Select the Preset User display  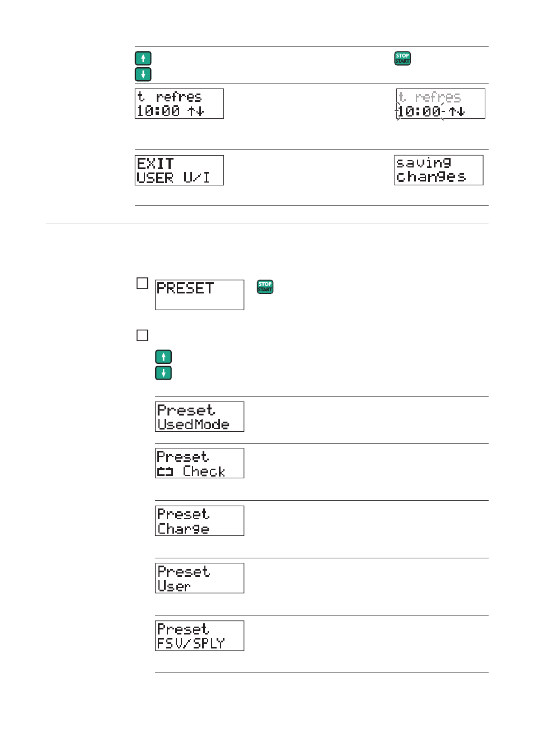(199, 578)
